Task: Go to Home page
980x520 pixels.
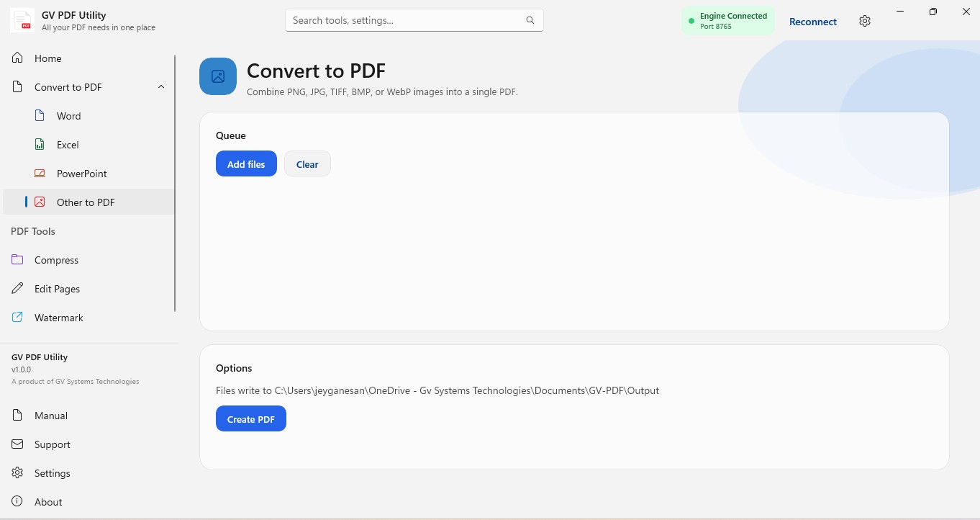Action: 89,58
